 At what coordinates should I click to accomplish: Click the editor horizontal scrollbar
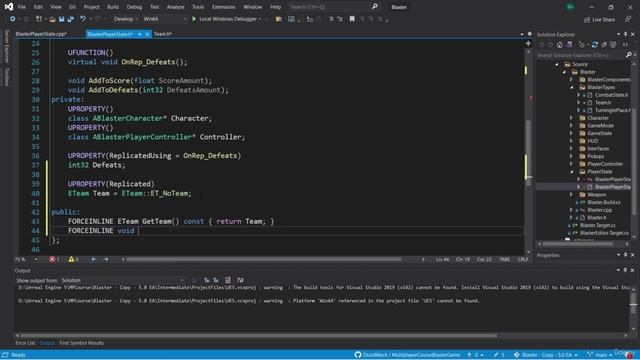click(263, 259)
